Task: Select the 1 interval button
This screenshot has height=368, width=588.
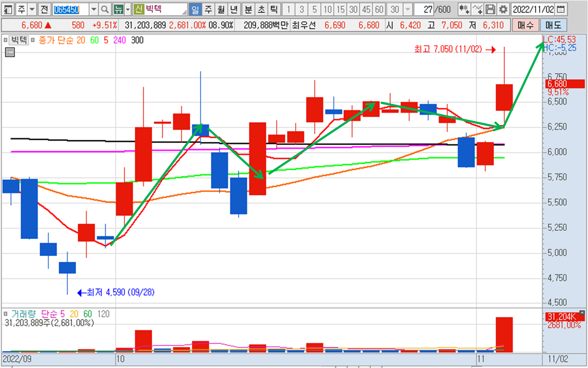Action: pyautogui.click(x=289, y=9)
